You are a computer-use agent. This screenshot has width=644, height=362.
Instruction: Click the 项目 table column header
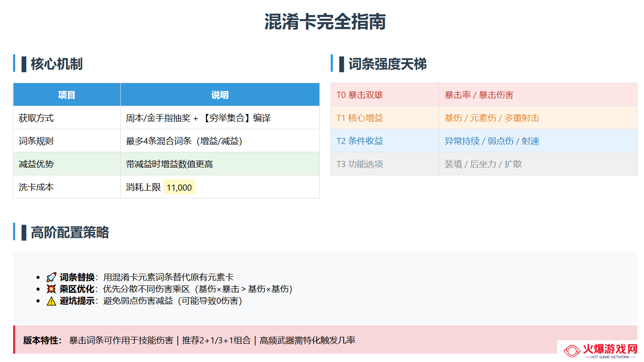67,95
